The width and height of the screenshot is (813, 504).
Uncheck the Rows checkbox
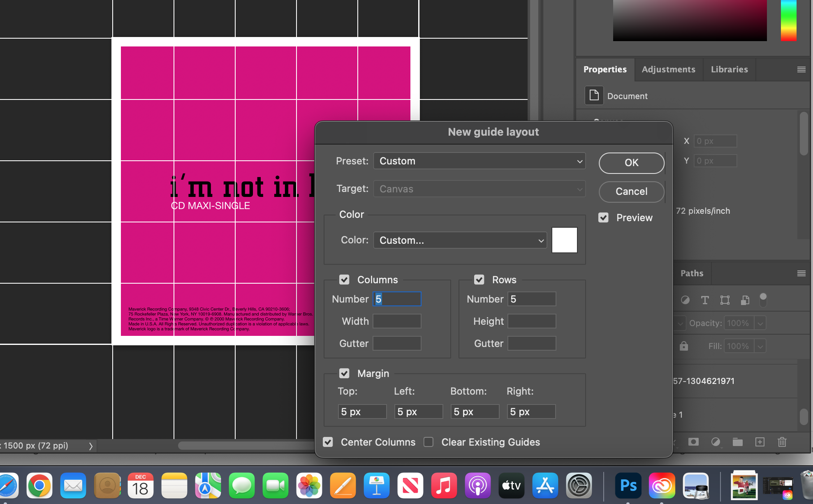point(479,280)
